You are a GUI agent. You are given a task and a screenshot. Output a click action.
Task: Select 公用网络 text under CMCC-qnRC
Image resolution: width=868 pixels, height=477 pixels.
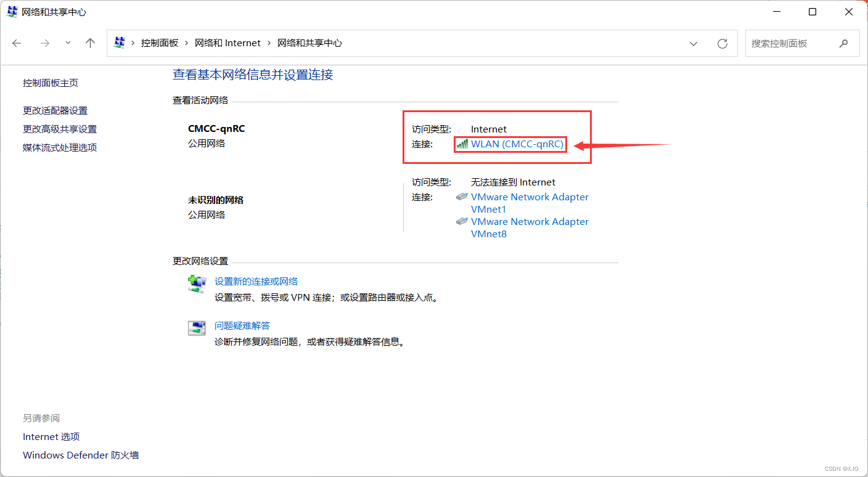coord(207,144)
